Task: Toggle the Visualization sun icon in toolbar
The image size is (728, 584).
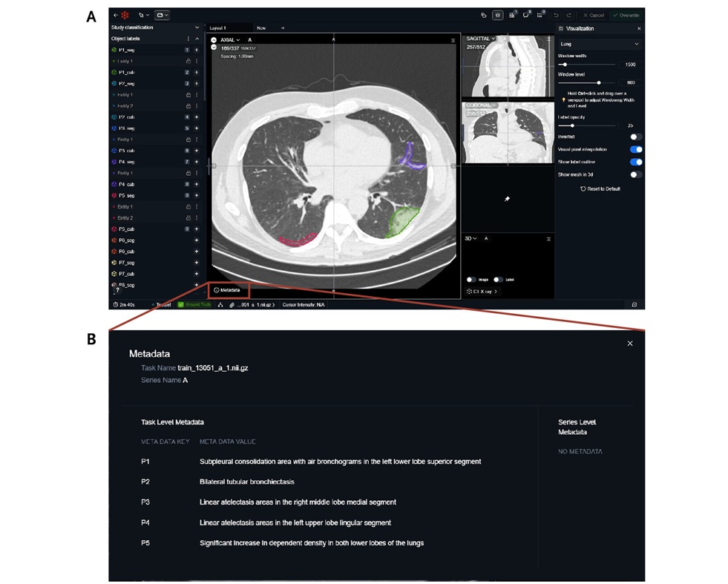Action: point(498,16)
